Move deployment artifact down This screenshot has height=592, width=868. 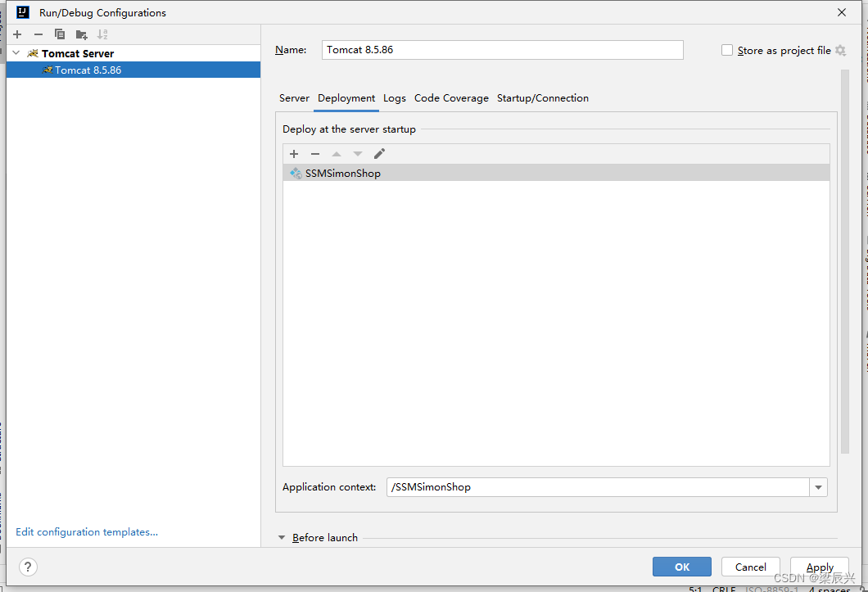(x=358, y=154)
